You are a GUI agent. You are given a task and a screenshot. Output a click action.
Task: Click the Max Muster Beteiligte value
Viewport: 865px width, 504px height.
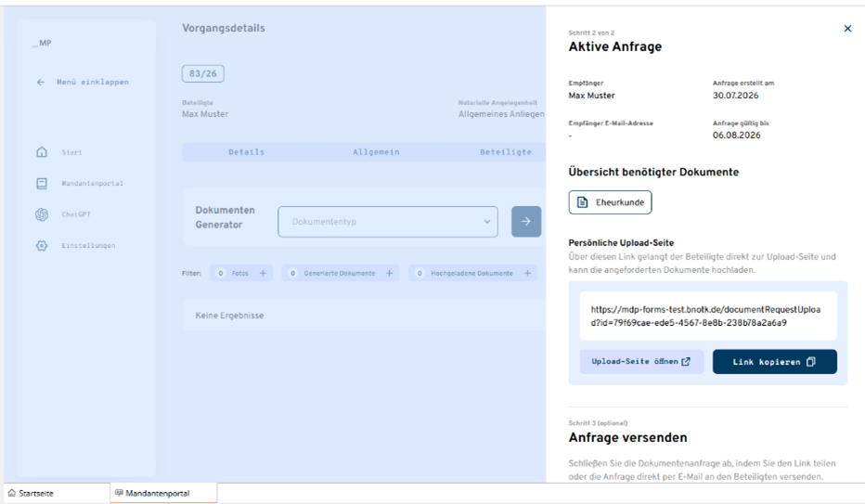click(x=205, y=114)
